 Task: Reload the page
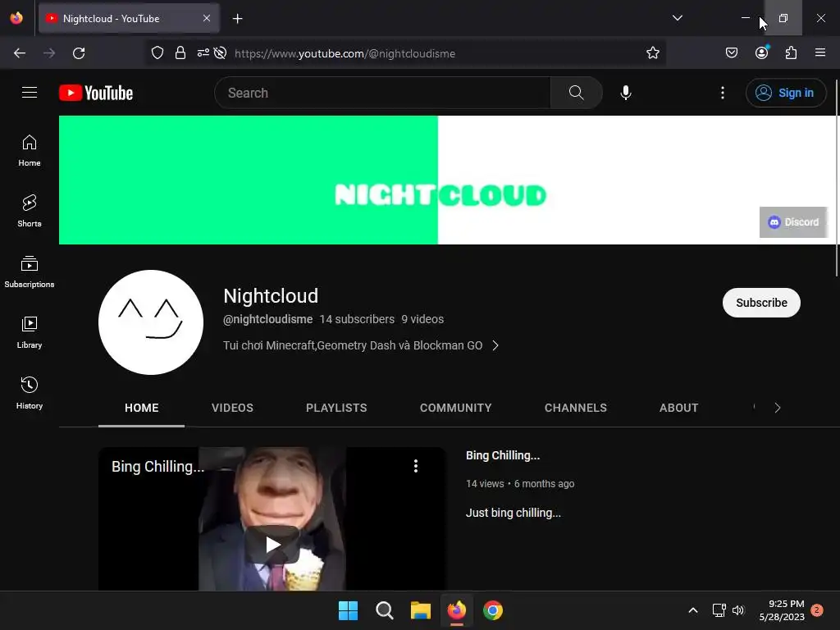(79, 53)
